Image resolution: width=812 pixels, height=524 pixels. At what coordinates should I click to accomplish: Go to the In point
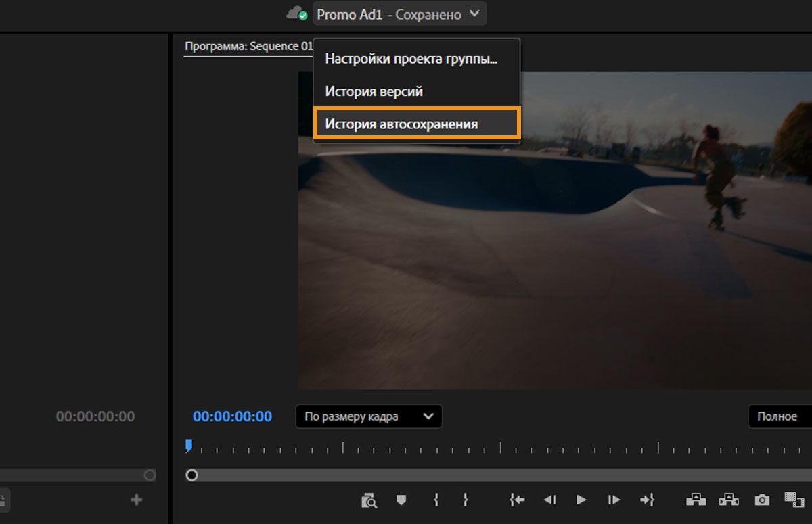(516, 500)
